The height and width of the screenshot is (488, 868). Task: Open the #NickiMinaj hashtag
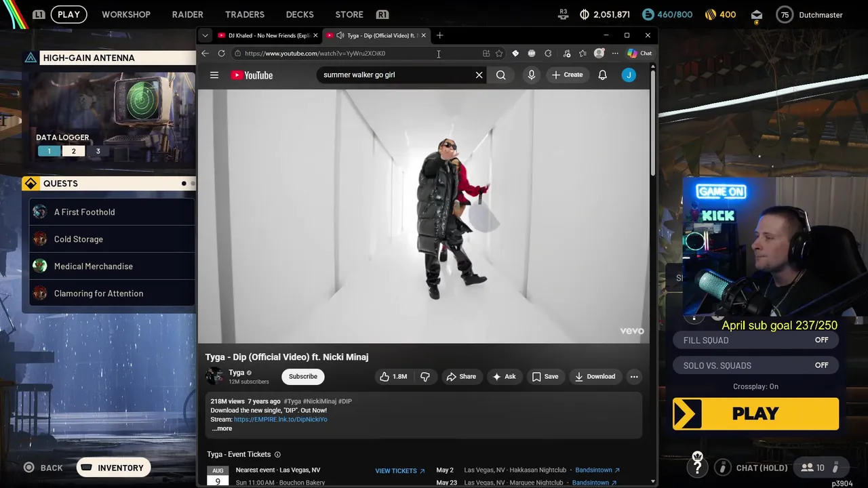point(320,401)
